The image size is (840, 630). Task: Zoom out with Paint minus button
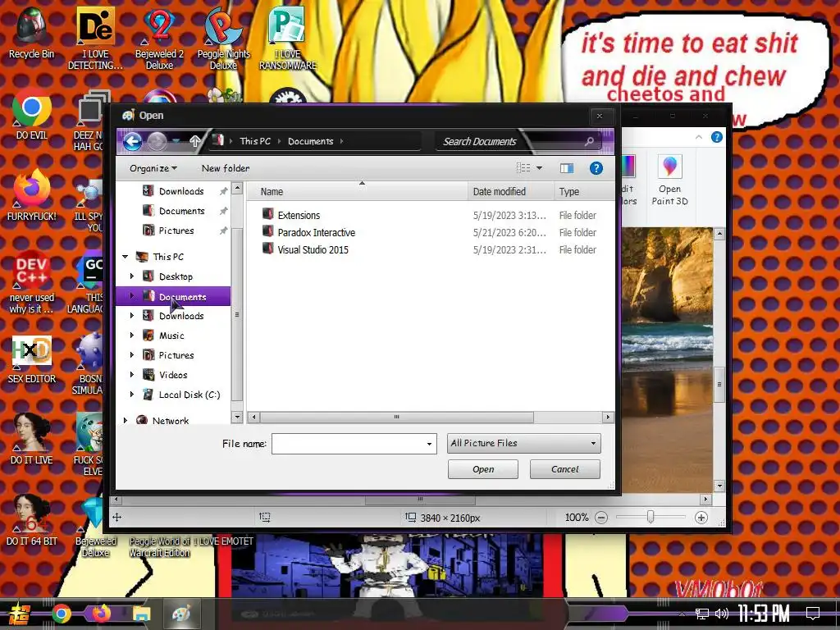pos(601,518)
